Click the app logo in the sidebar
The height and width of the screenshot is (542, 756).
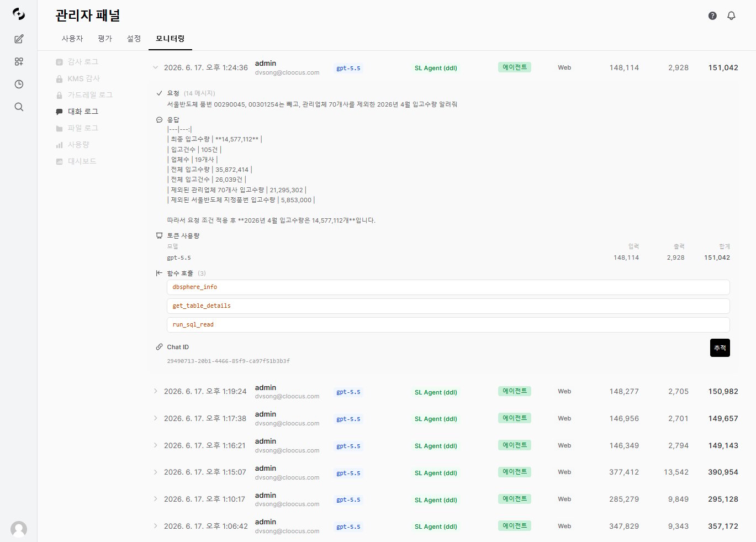tap(19, 14)
